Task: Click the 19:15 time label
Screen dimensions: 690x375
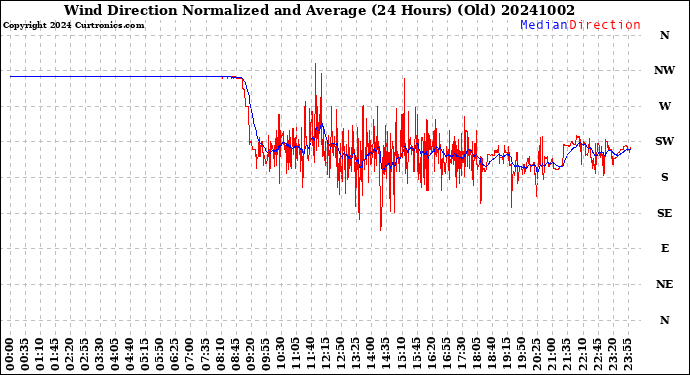Action: (507, 354)
